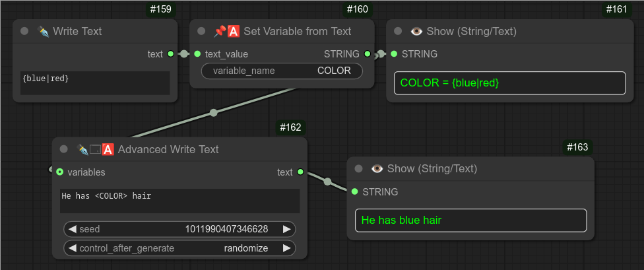This screenshot has width=644, height=270.
Task: Increase seed with the right arrow
Action: point(286,229)
